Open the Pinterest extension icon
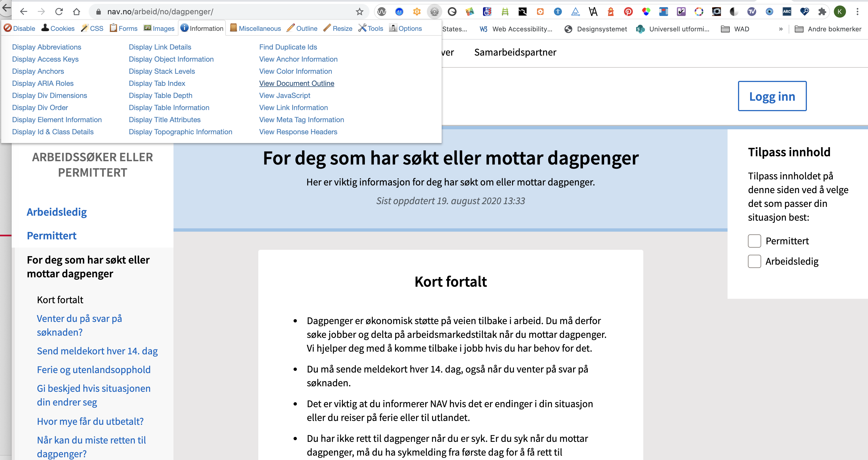868x460 pixels. 628,12
